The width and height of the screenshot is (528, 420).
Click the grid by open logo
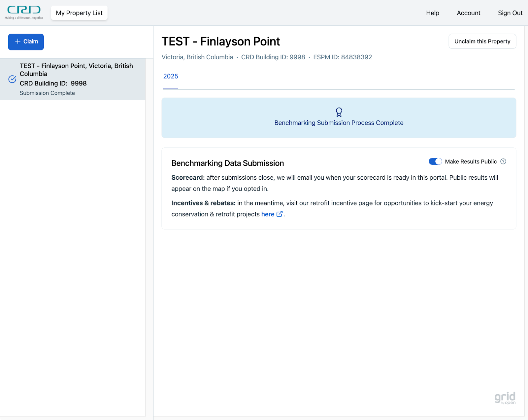[x=505, y=398]
